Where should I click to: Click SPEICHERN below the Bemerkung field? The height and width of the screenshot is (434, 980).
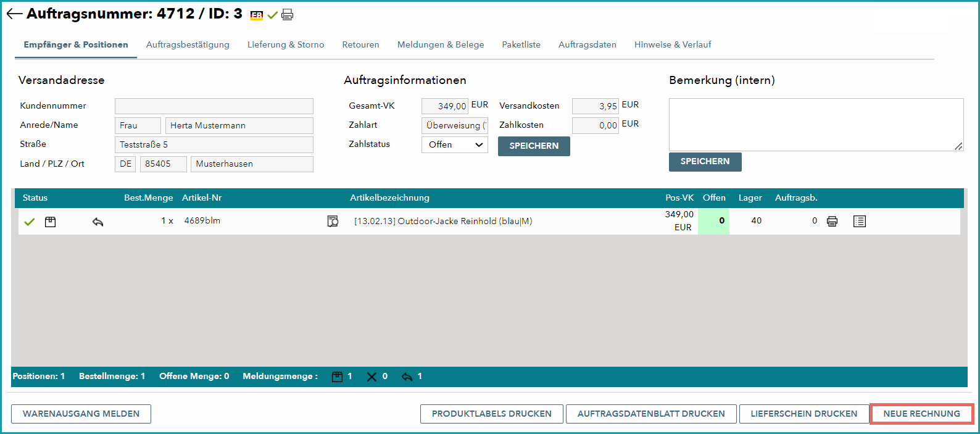pyautogui.click(x=705, y=162)
